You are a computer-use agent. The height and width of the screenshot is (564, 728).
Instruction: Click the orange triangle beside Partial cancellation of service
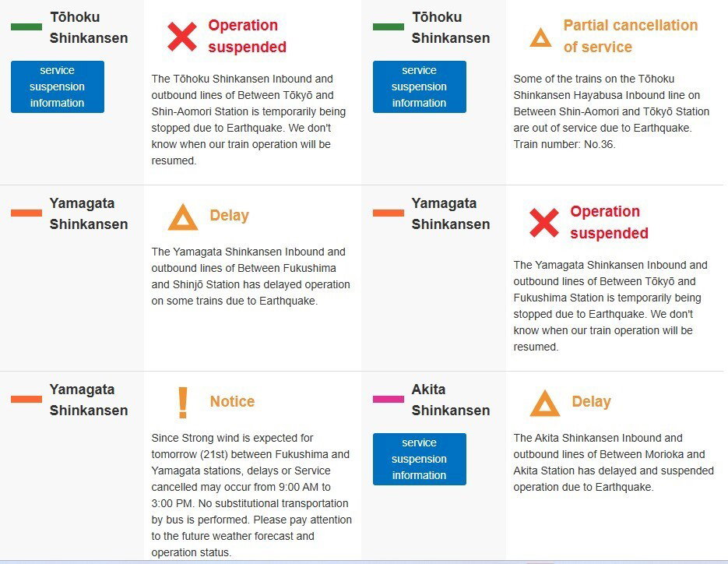click(x=540, y=37)
